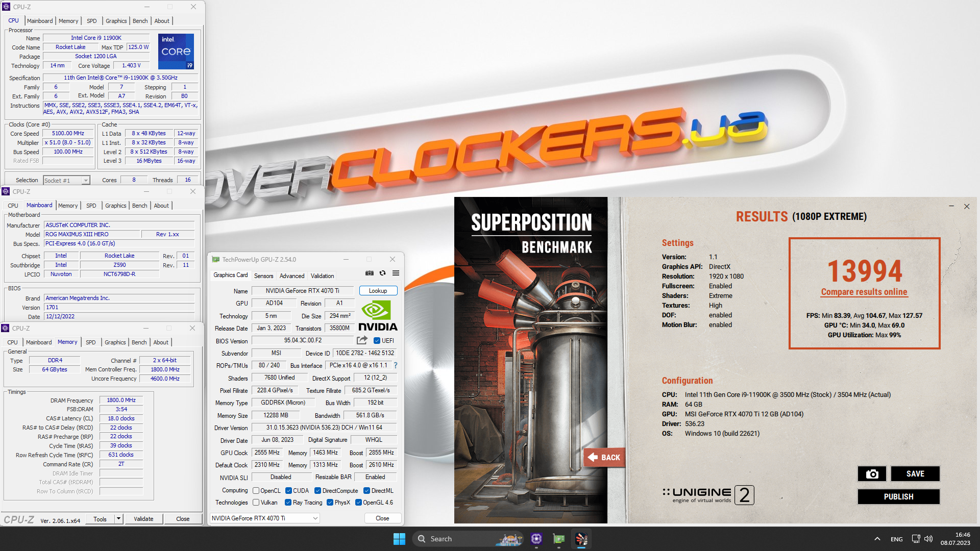Switch to the Sensors tab in GPU-Z

(264, 276)
